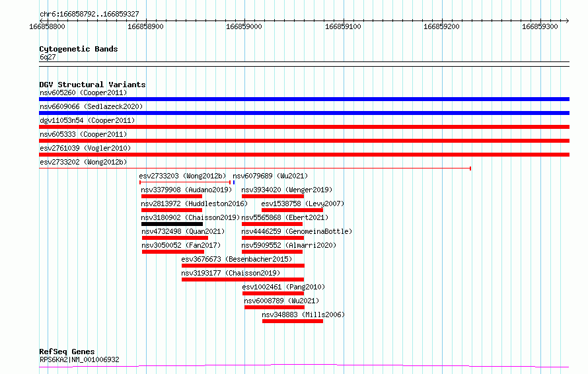588x374 pixels.
Task: Click the red bar under esv3676673
Action: [x=243, y=266]
